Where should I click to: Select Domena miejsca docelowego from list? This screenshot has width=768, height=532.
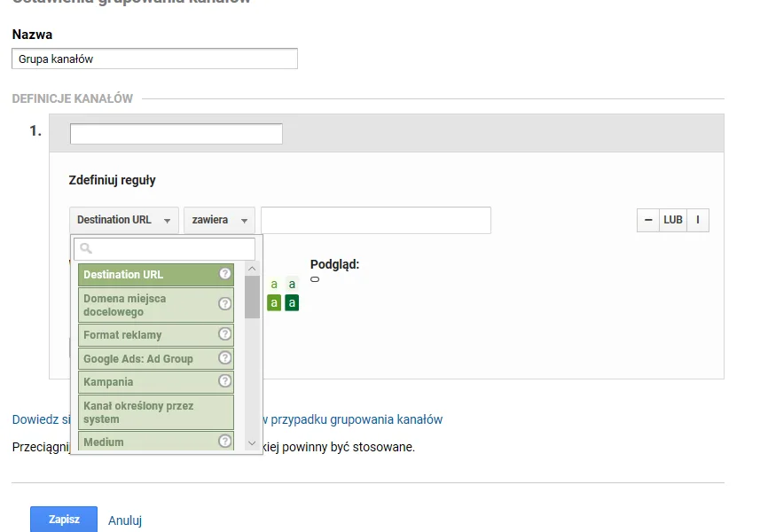(x=156, y=305)
